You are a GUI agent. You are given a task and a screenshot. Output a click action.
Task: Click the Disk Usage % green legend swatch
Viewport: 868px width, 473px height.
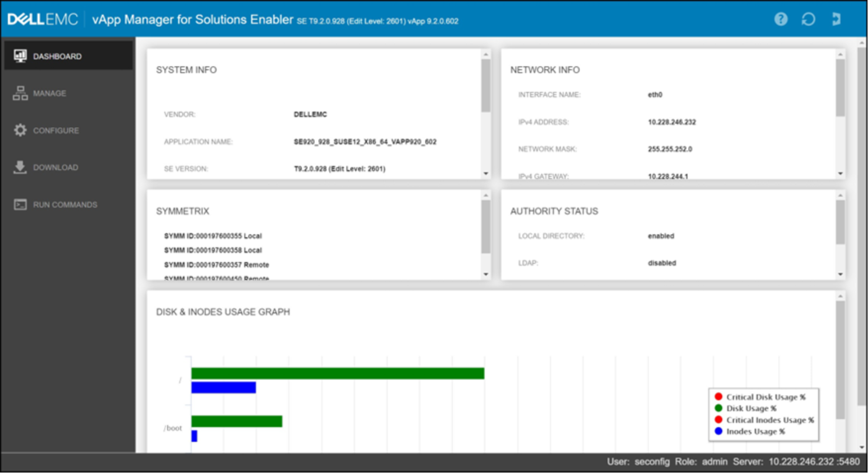719,408
